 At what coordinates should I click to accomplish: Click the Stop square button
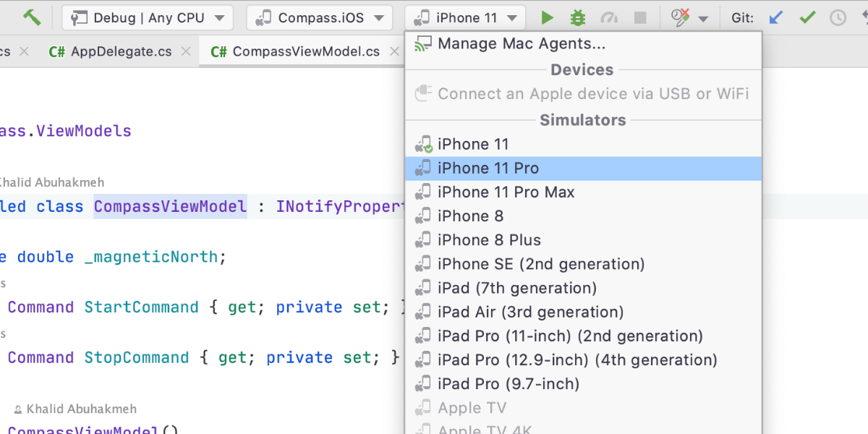click(x=640, y=18)
